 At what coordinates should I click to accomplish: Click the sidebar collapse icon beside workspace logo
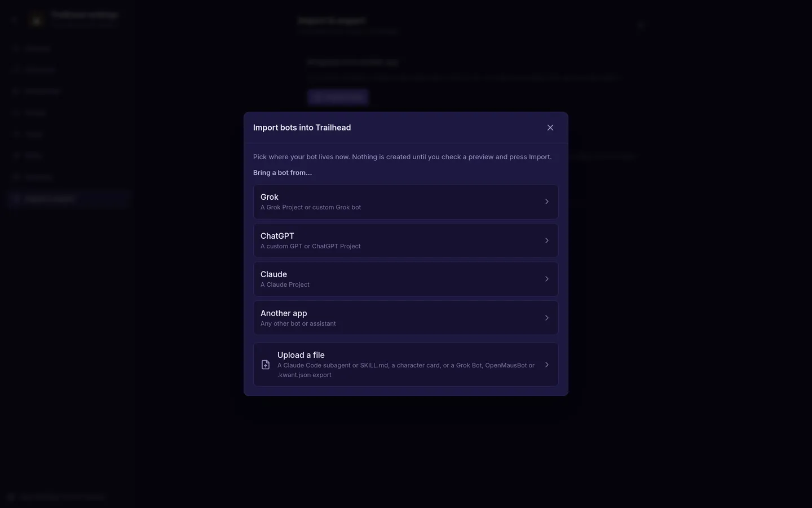(x=14, y=20)
